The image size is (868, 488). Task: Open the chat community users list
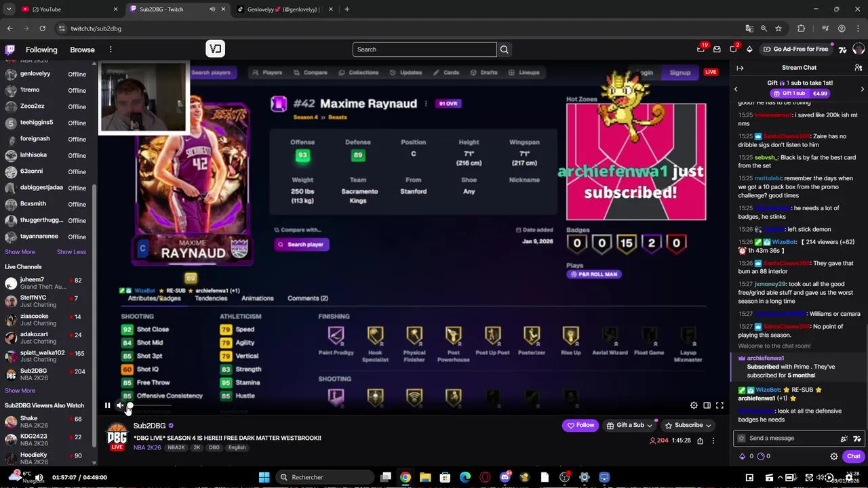pos(858,68)
